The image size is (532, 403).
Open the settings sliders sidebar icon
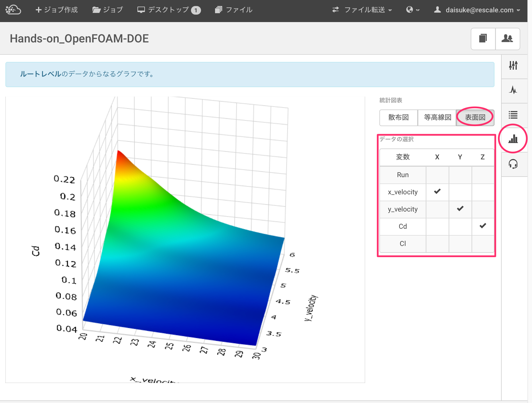click(x=513, y=66)
